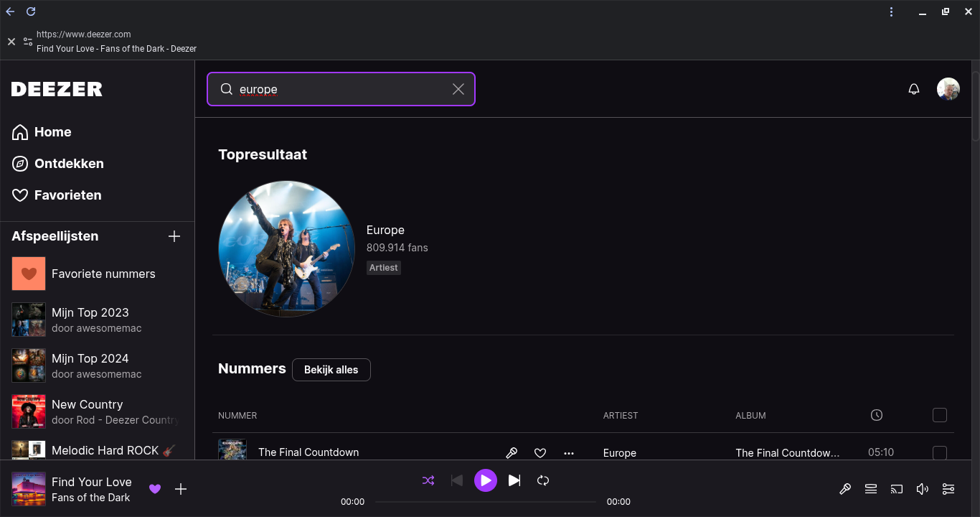Click the search magnifier icon
The width and height of the screenshot is (980, 517).
coord(226,89)
